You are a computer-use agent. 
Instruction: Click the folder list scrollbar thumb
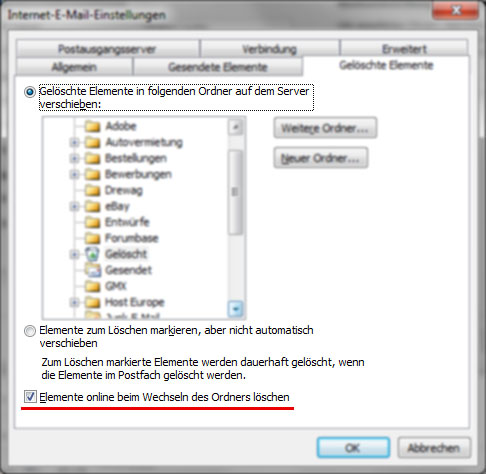(236, 192)
